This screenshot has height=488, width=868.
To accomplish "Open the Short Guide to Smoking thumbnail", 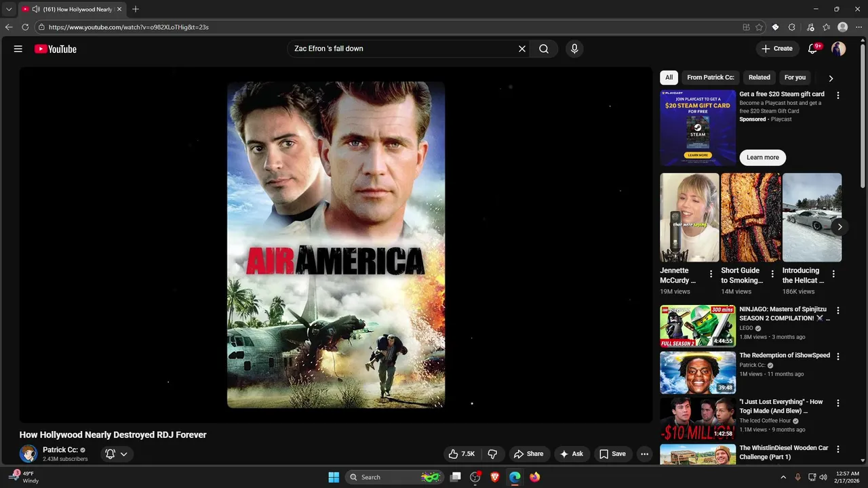I will coord(751,218).
